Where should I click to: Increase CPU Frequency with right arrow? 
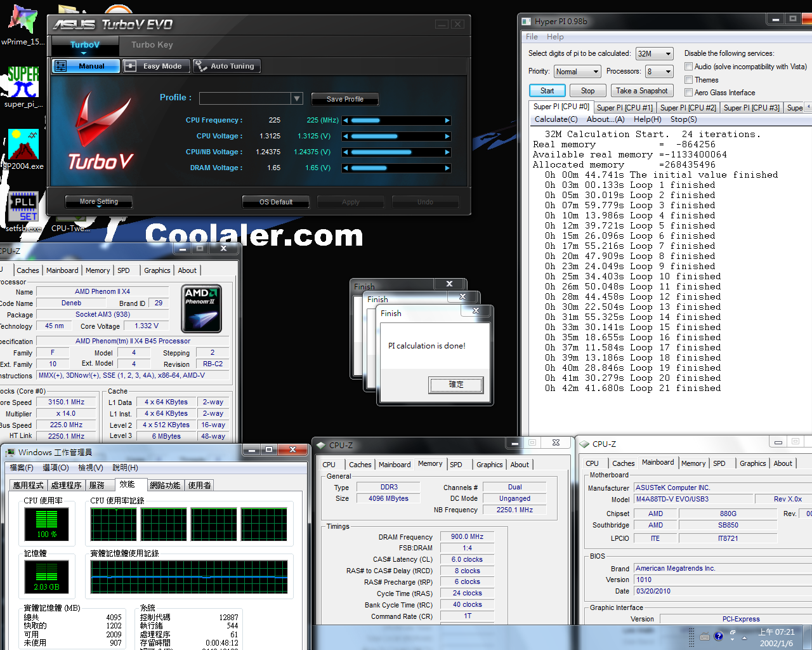click(x=447, y=120)
